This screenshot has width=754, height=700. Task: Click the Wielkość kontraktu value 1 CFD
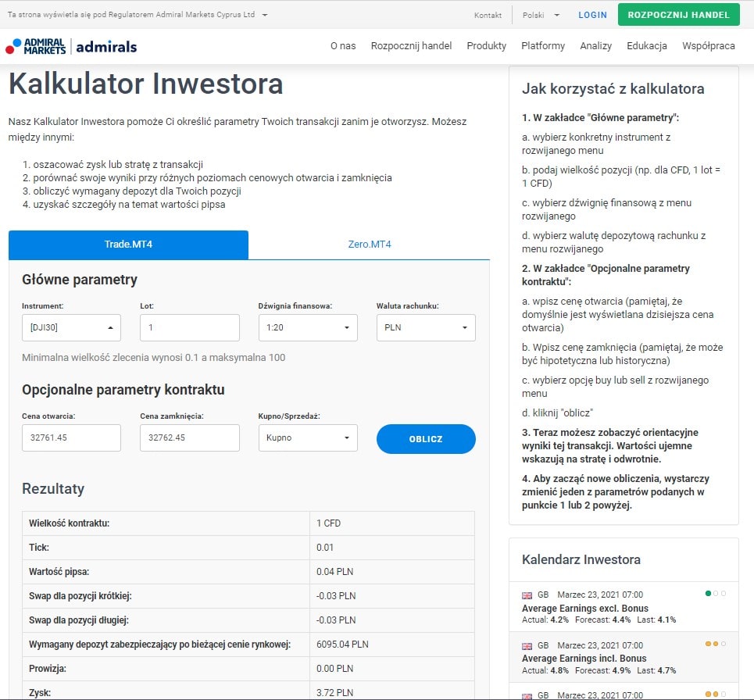point(328,523)
